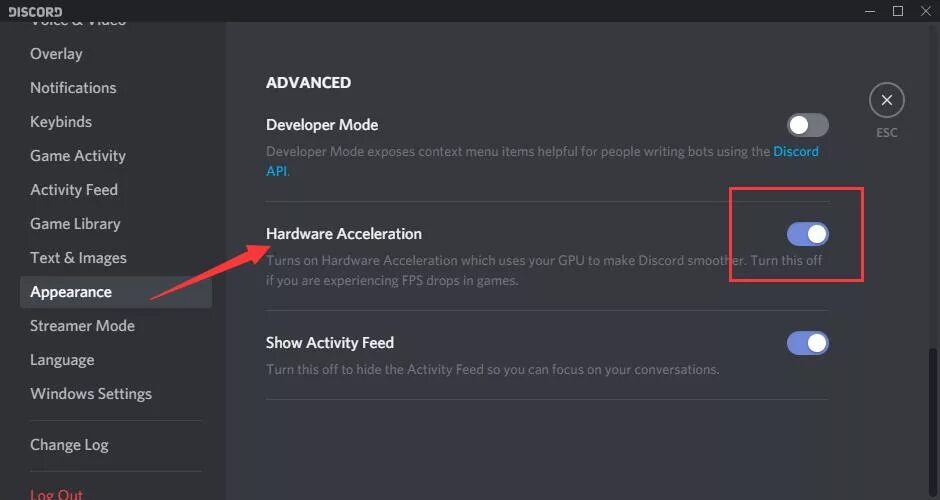Toggle Developer Mode switch
The width and height of the screenshot is (940, 500).
808,125
